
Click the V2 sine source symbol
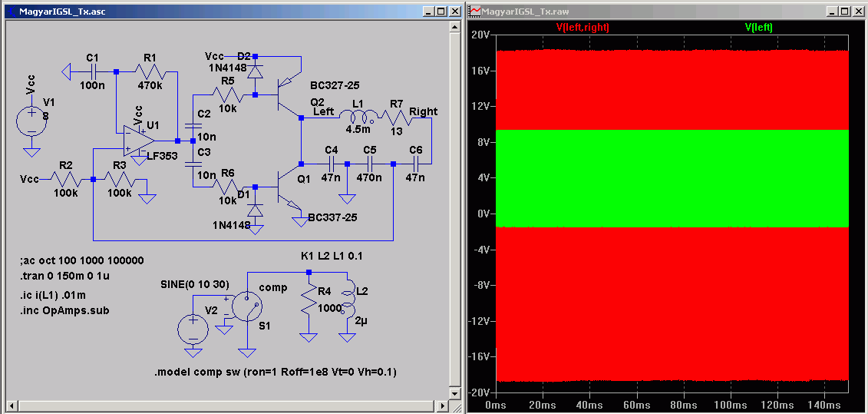tap(193, 330)
